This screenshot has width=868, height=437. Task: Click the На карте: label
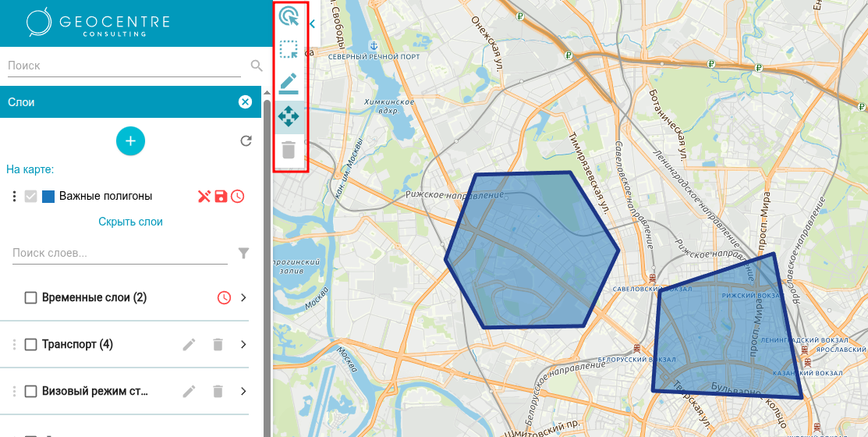click(30, 169)
